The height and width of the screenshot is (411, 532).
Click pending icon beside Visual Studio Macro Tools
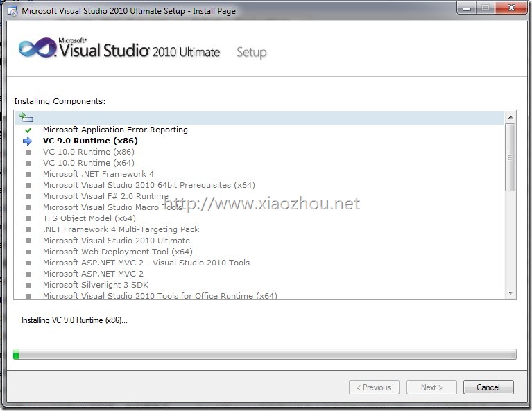28,207
